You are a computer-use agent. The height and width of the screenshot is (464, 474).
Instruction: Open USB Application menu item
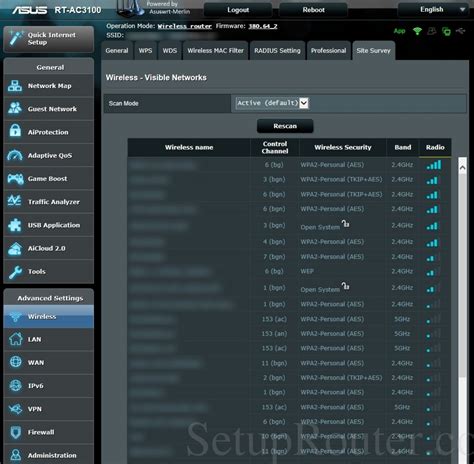point(49,225)
